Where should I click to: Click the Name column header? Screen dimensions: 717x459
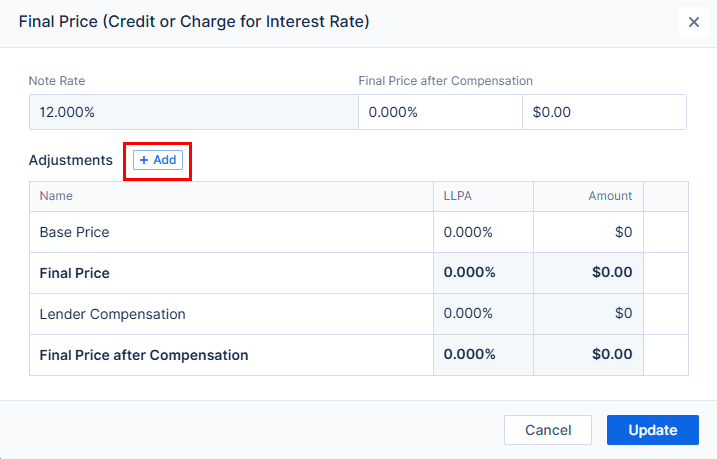(x=56, y=196)
